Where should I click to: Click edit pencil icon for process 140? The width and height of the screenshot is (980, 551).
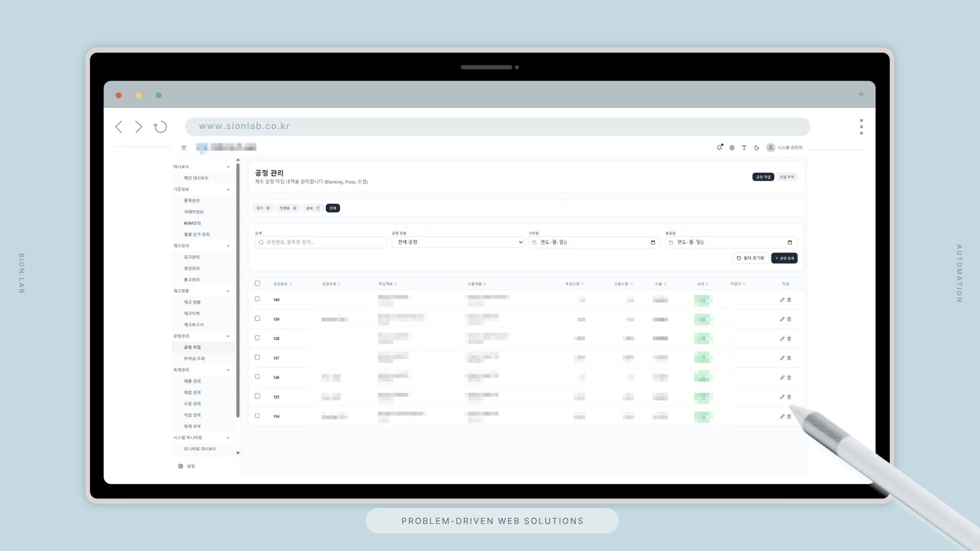[782, 300]
